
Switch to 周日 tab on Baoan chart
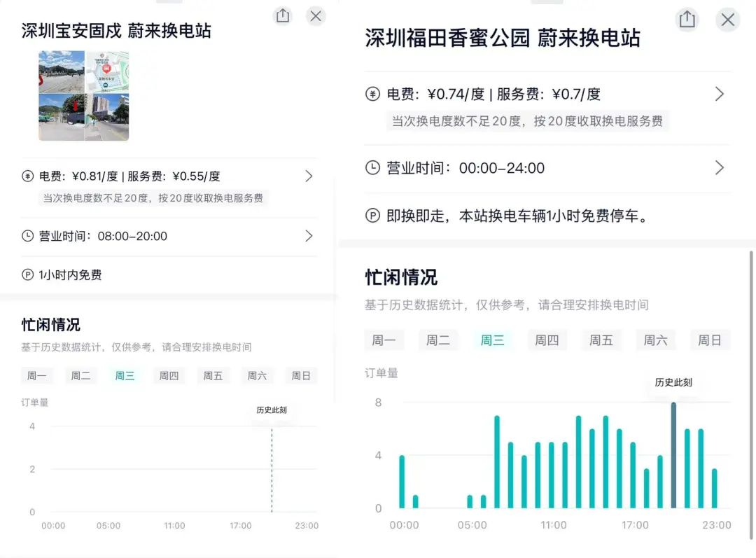301,375
